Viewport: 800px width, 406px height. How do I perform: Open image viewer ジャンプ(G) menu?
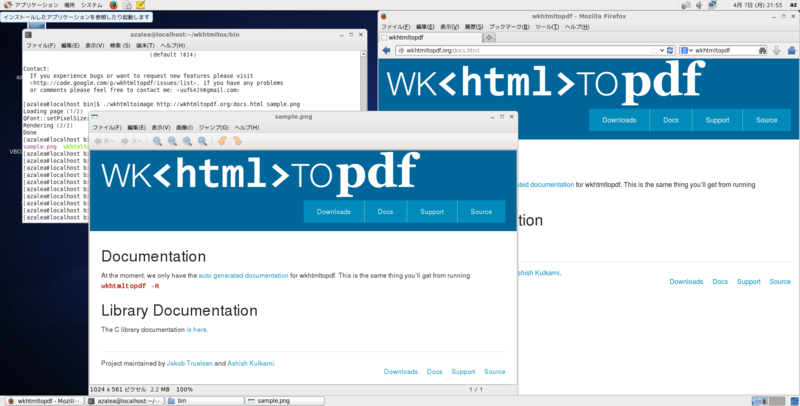coord(213,128)
